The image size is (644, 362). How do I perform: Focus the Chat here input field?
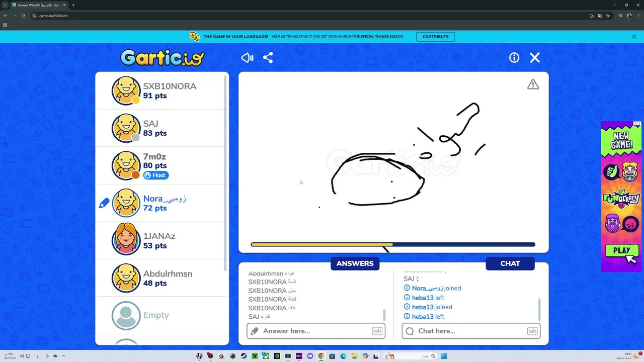pyautogui.click(x=471, y=331)
